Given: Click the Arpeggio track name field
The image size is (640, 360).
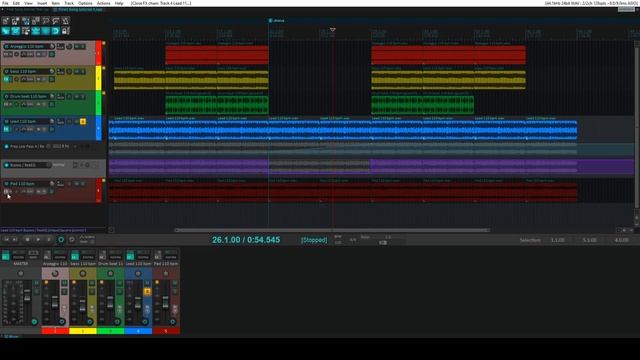Looking at the screenshot, I should coord(29,47).
